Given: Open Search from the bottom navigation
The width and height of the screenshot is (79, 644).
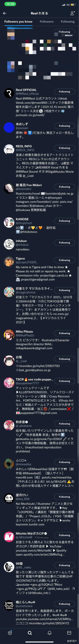Looking at the screenshot, I should point(30,633).
